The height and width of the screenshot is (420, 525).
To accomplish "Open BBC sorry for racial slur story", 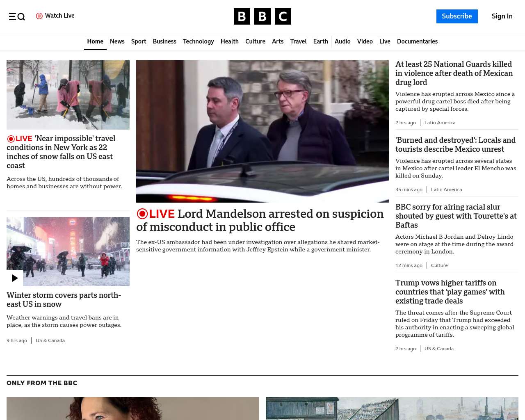I will tap(456, 216).
